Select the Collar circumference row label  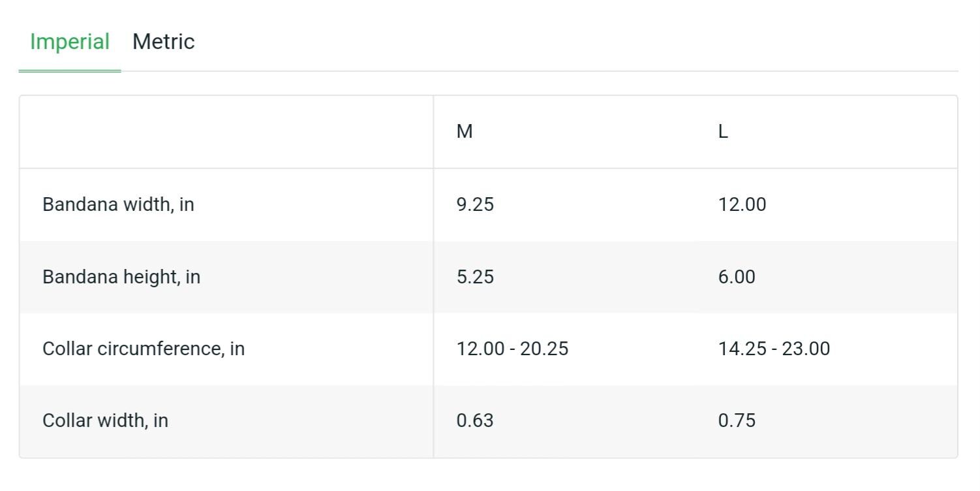pyautogui.click(x=144, y=349)
